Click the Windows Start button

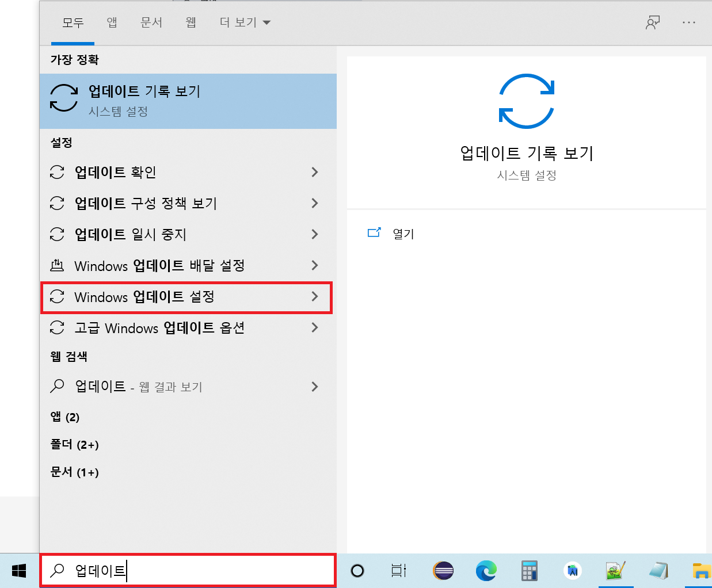point(19,571)
